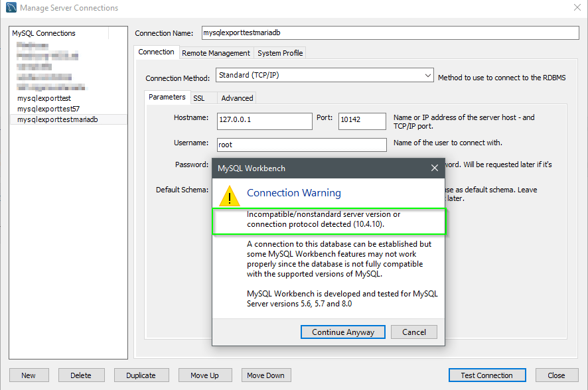Image resolution: width=588 pixels, height=390 pixels.
Task: Click the Close button at bottom right
Action: tap(557, 375)
